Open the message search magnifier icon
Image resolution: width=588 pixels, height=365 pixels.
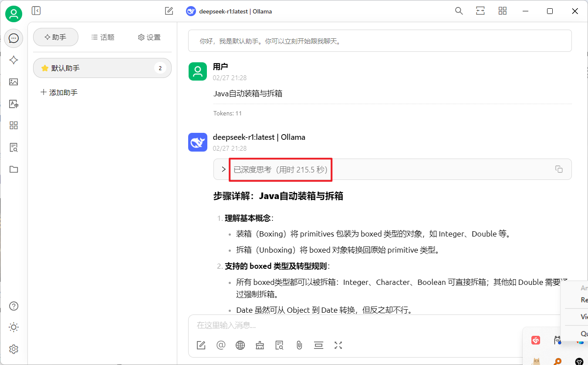coord(459,11)
